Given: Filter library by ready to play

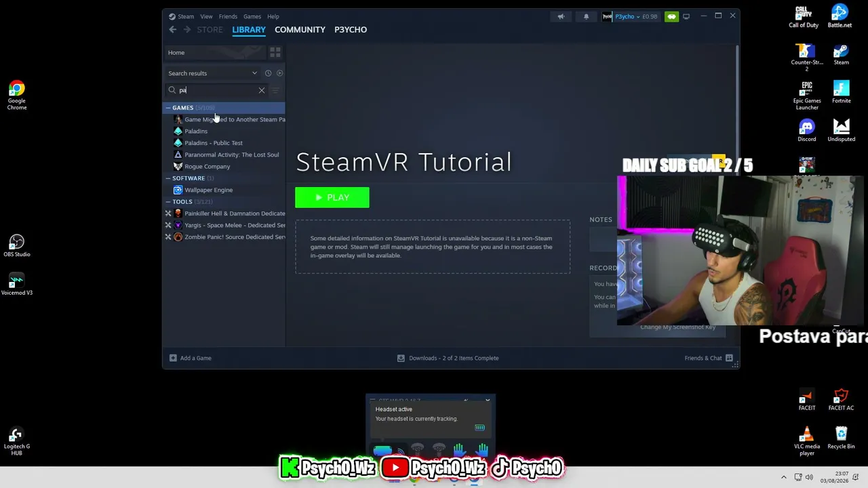Looking at the screenshot, I should [279, 73].
